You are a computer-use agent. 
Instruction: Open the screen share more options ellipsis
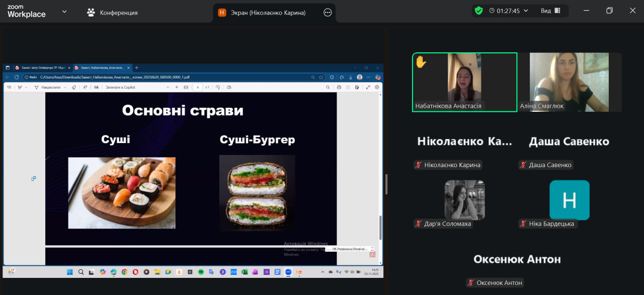328,13
